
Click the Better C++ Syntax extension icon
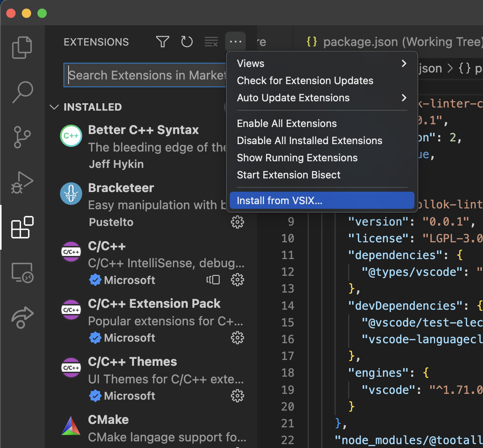pyautogui.click(x=71, y=136)
